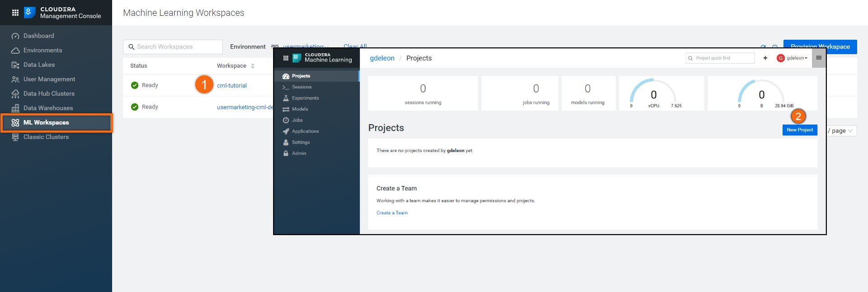
Task: Click the Admin lock icon
Action: click(286, 153)
